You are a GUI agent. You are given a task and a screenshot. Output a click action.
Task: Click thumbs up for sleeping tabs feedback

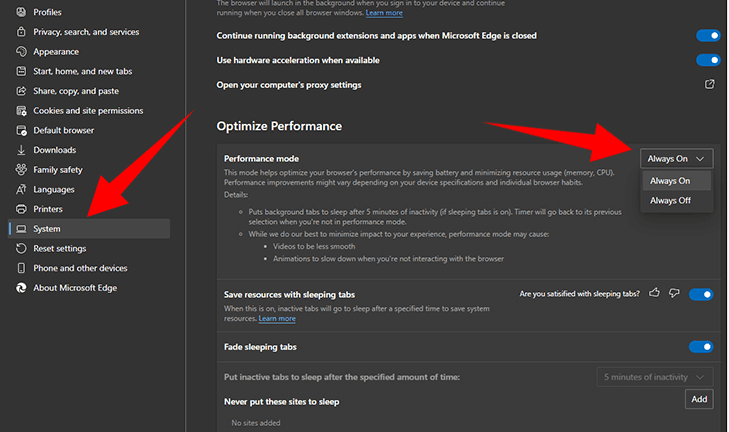(654, 292)
